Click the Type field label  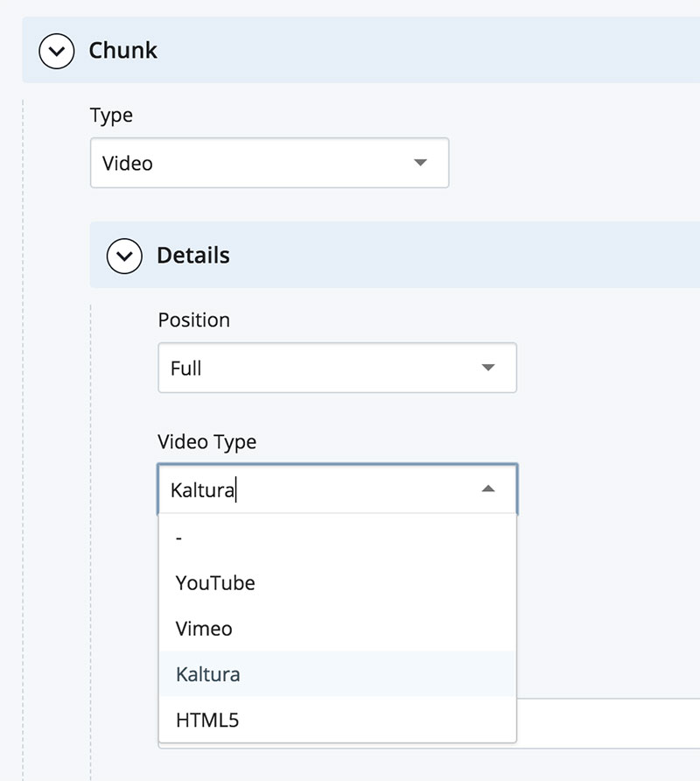pos(111,116)
